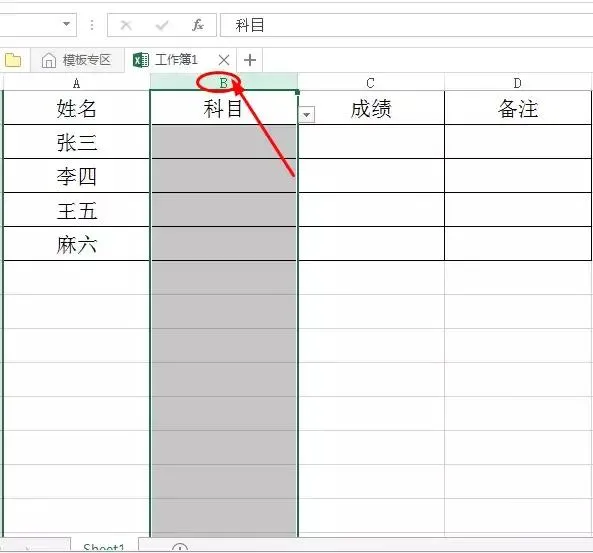This screenshot has height=553, width=593.
Task: Select column A header
Action: coord(76,83)
